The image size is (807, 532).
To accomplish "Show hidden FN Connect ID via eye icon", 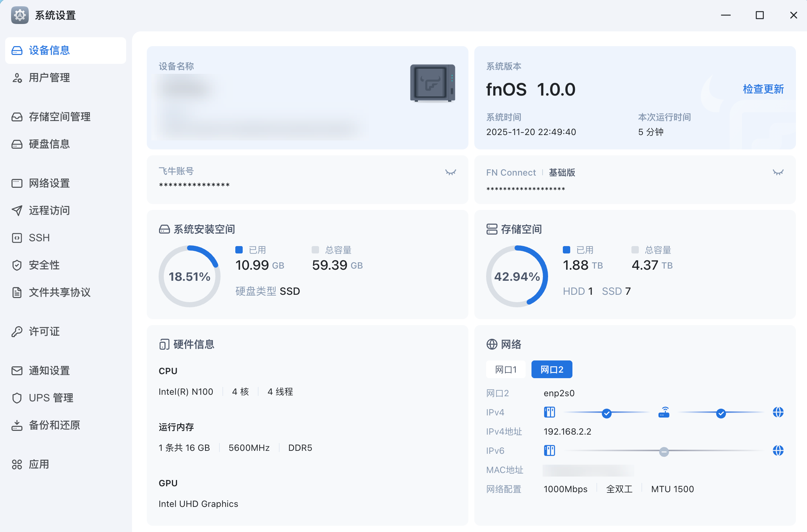I will [x=778, y=172].
